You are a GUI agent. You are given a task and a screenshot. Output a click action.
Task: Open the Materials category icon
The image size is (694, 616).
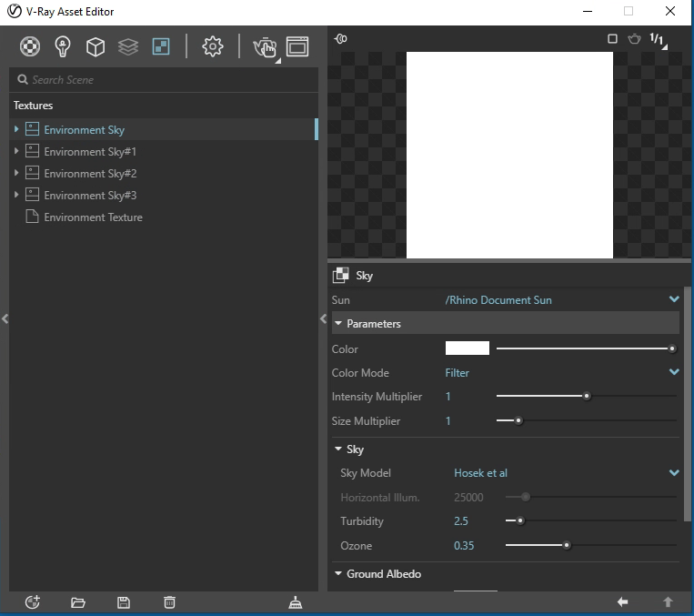click(30, 46)
